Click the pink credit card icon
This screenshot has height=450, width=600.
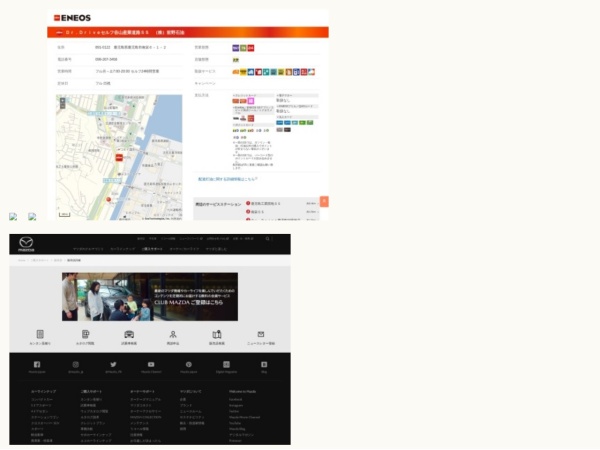(x=251, y=101)
